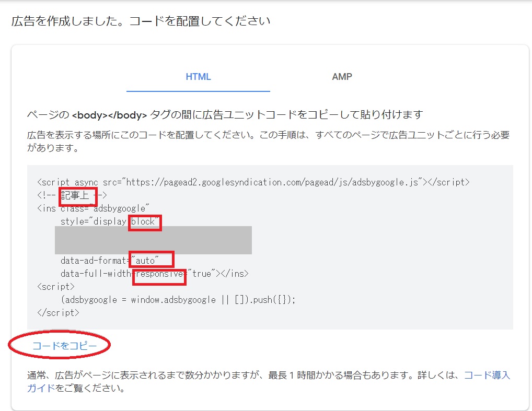Image resolution: width=532 pixels, height=411 pixels.
Task: Click the data-ad-format auto line
Action: coord(110,261)
